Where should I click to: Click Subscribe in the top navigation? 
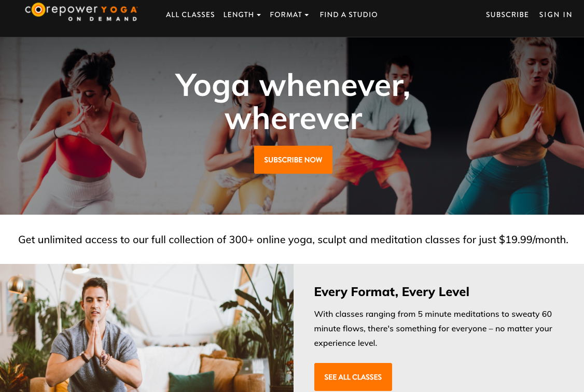coord(507,15)
